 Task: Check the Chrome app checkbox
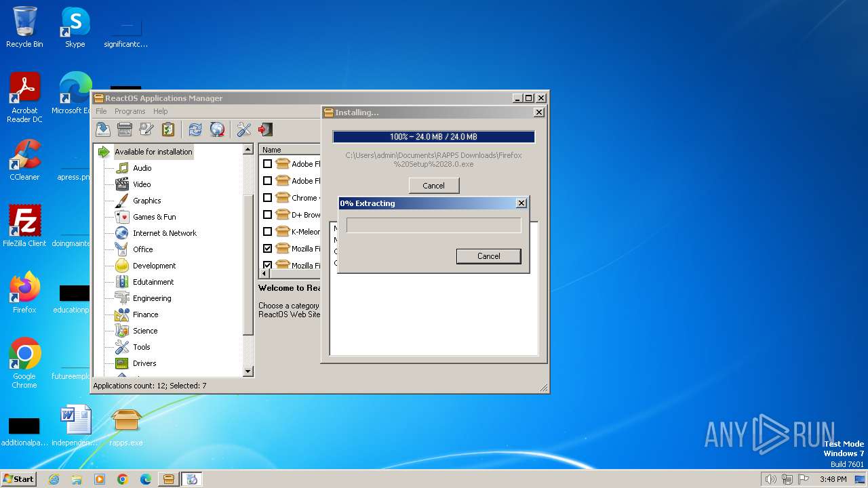point(267,198)
